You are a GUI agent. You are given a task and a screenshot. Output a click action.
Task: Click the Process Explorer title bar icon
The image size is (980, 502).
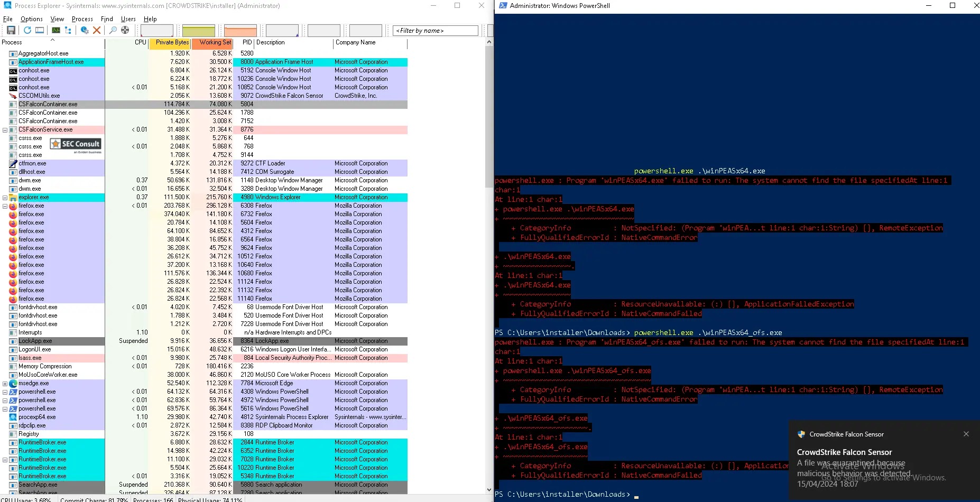pos(7,5)
